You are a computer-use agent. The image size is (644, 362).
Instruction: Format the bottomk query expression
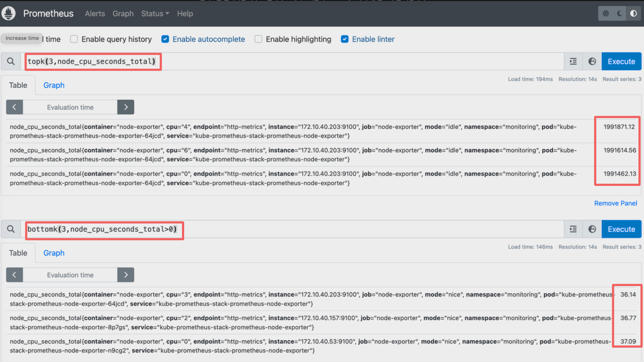click(x=573, y=229)
